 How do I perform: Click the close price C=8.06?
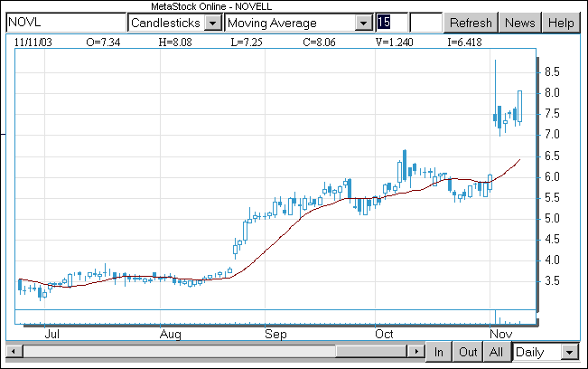[319, 42]
